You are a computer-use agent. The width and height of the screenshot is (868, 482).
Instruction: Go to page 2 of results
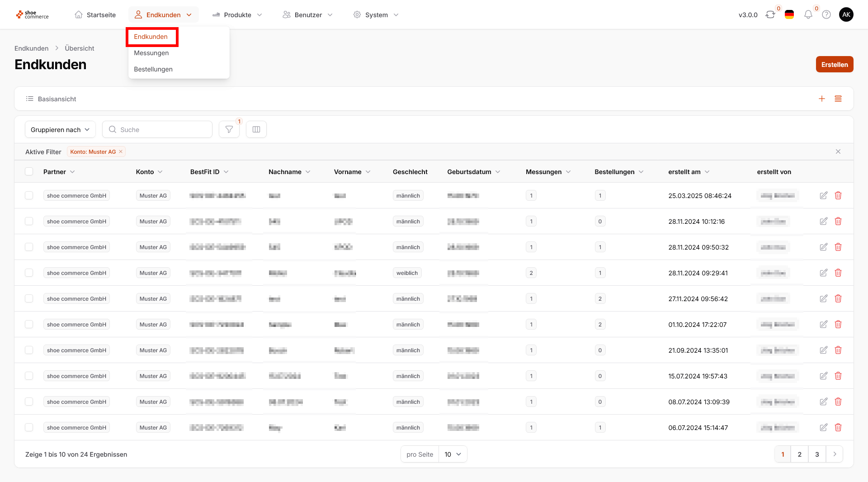click(799, 454)
